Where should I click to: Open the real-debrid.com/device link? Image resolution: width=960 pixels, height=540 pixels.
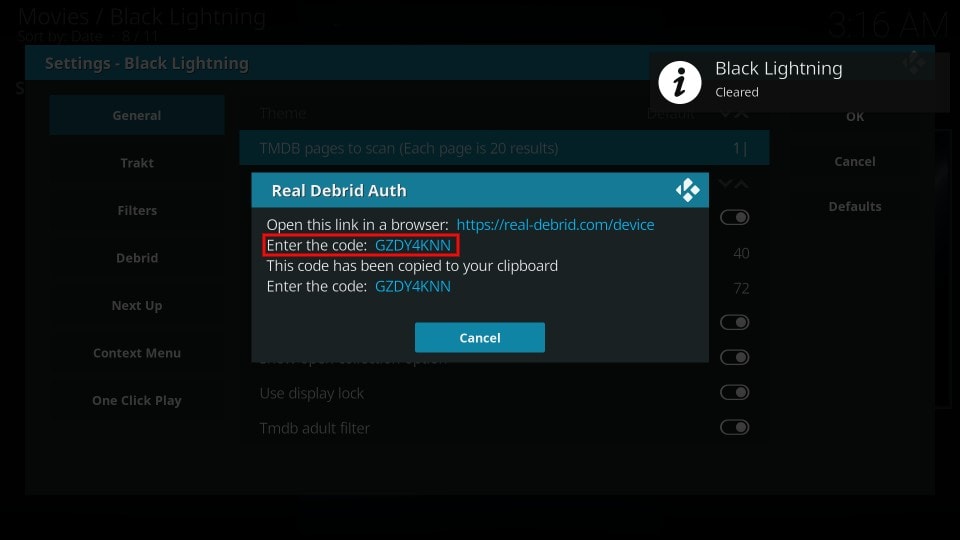[x=555, y=225]
